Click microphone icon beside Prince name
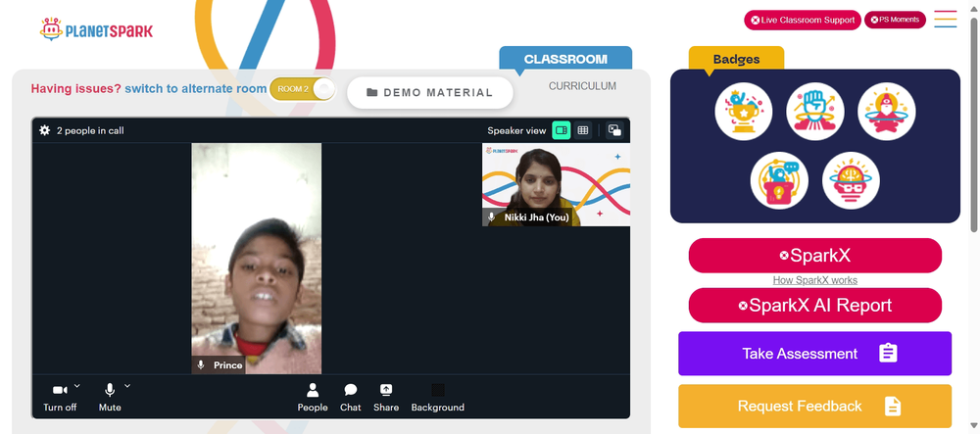The height and width of the screenshot is (434, 980). click(x=201, y=365)
